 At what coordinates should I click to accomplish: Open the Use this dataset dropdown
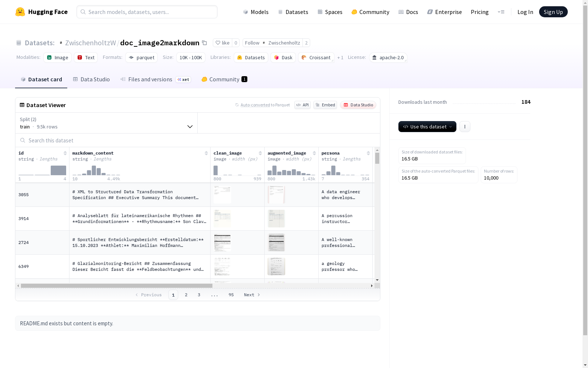tap(427, 127)
